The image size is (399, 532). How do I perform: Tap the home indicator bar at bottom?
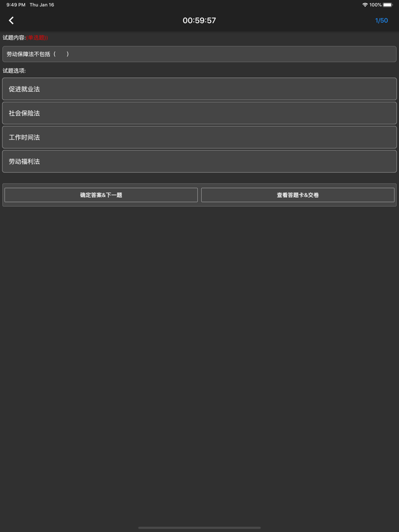click(x=199, y=527)
